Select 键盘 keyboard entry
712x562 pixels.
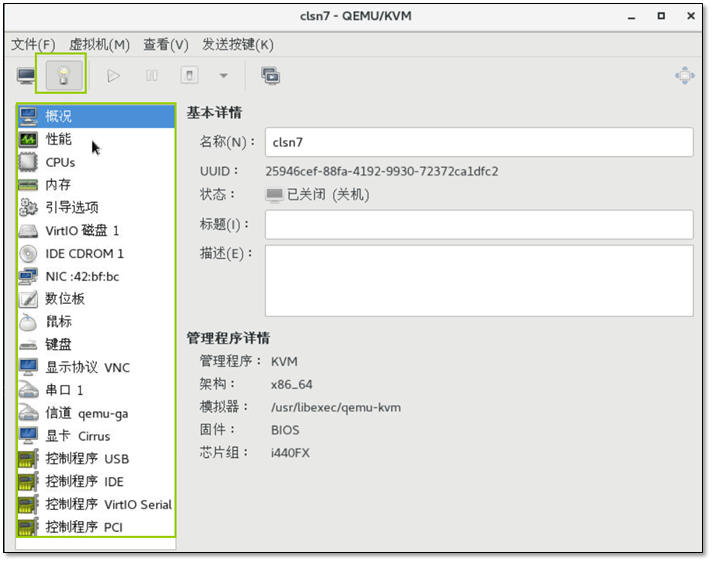96,345
